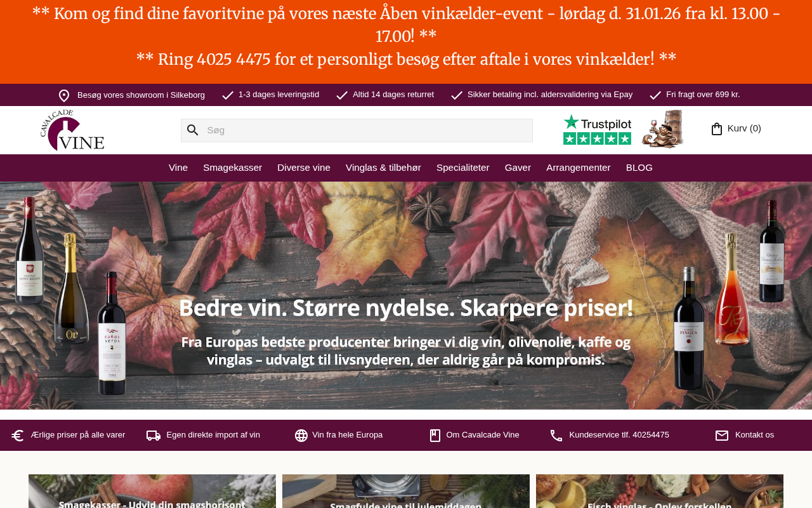This screenshot has height=508, width=812.
Task: Open the Arrangementer menu item
Action: pyautogui.click(x=579, y=168)
